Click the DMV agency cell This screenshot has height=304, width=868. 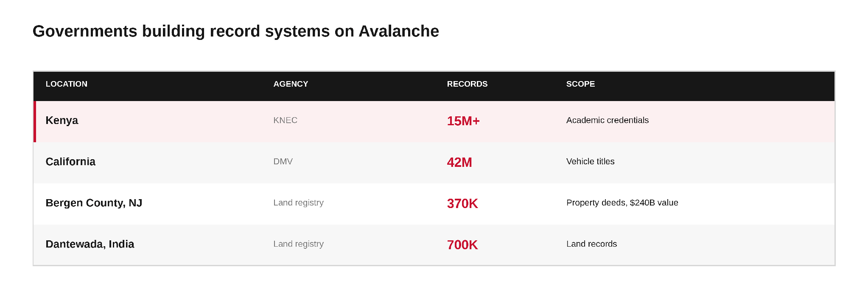pos(283,161)
